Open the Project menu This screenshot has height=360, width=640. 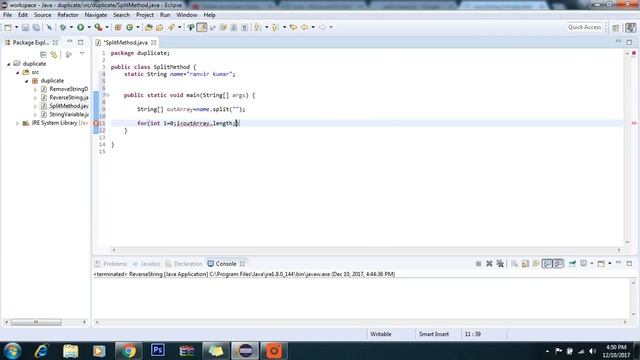(145, 15)
